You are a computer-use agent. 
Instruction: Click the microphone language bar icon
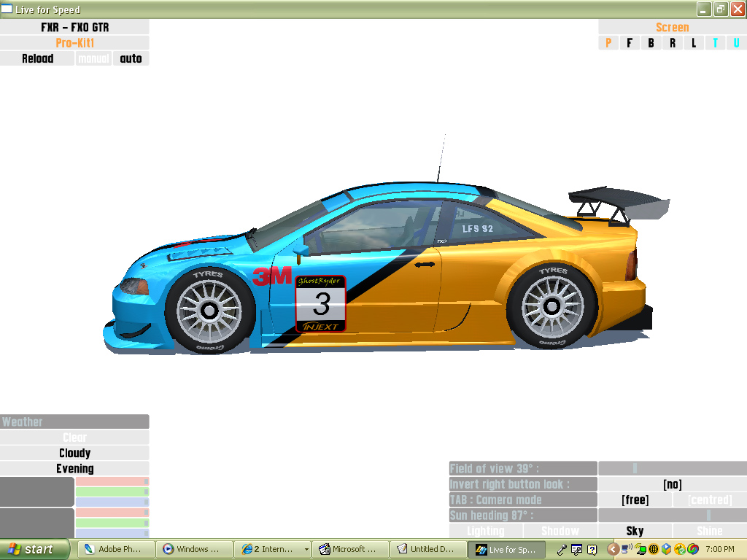point(562,550)
